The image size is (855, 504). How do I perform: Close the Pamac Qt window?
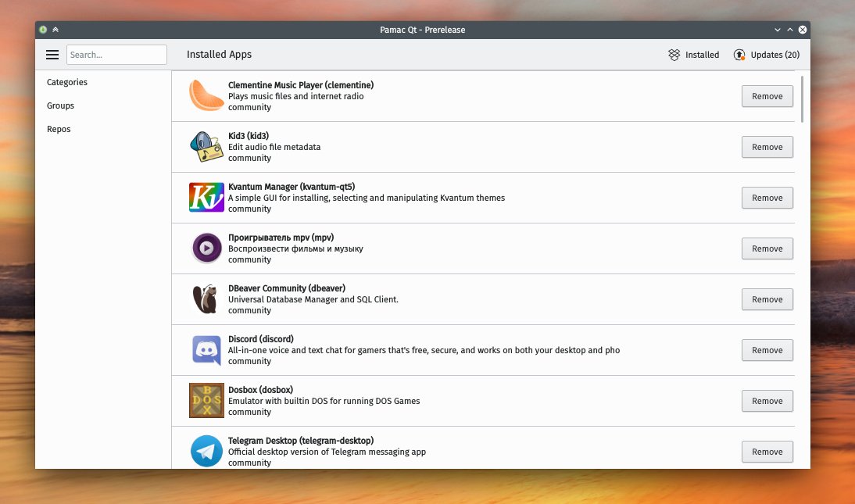[803, 30]
